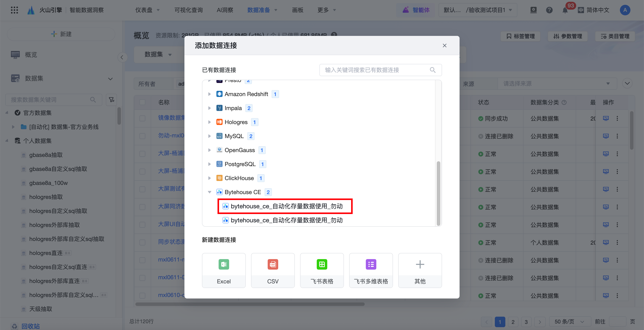Go to page 2 of dataset list
644x330 pixels.
(513, 322)
